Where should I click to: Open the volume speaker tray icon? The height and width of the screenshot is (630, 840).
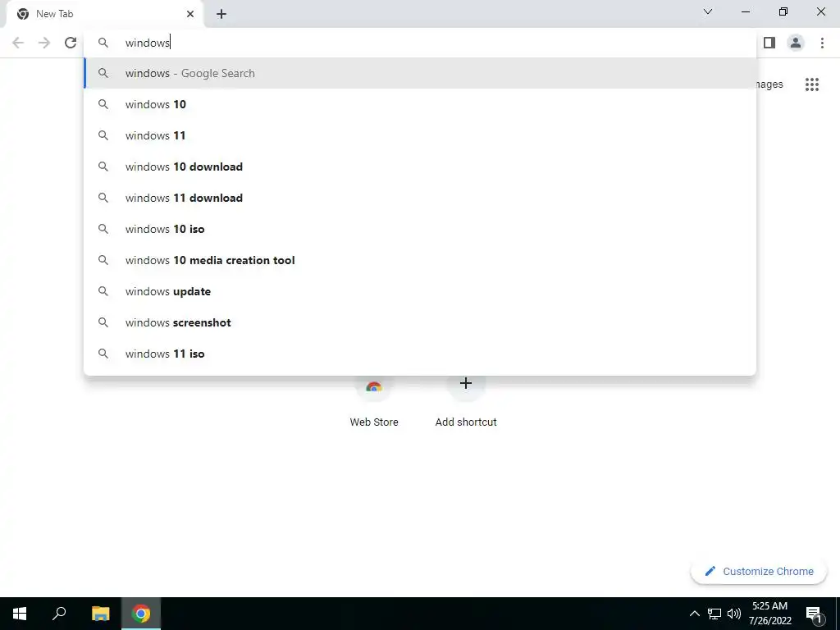click(734, 614)
